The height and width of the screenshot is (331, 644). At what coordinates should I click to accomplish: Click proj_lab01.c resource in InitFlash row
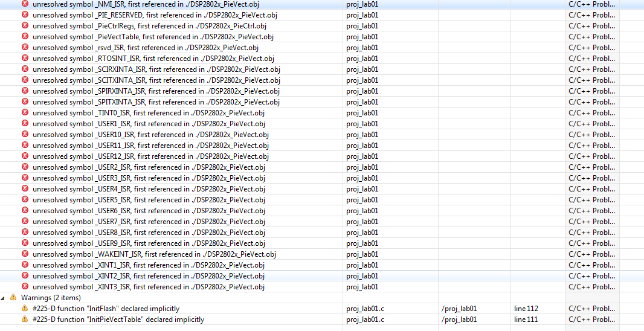click(365, 309)
